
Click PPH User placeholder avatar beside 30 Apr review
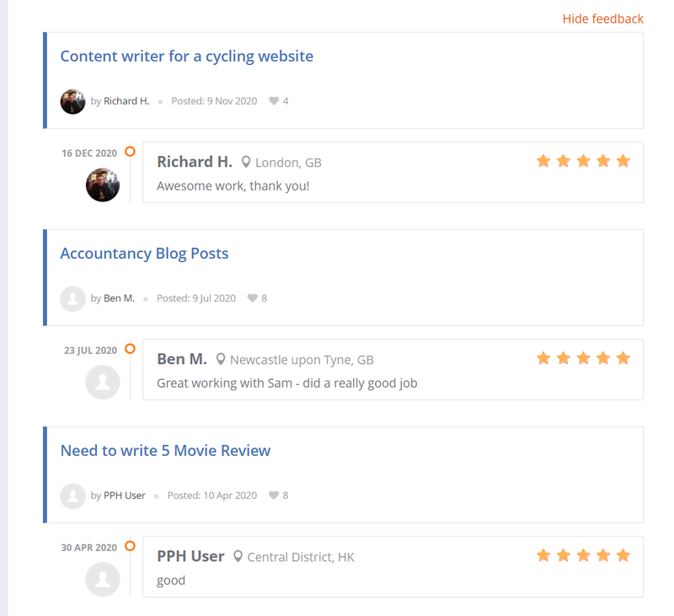point(103,579)
